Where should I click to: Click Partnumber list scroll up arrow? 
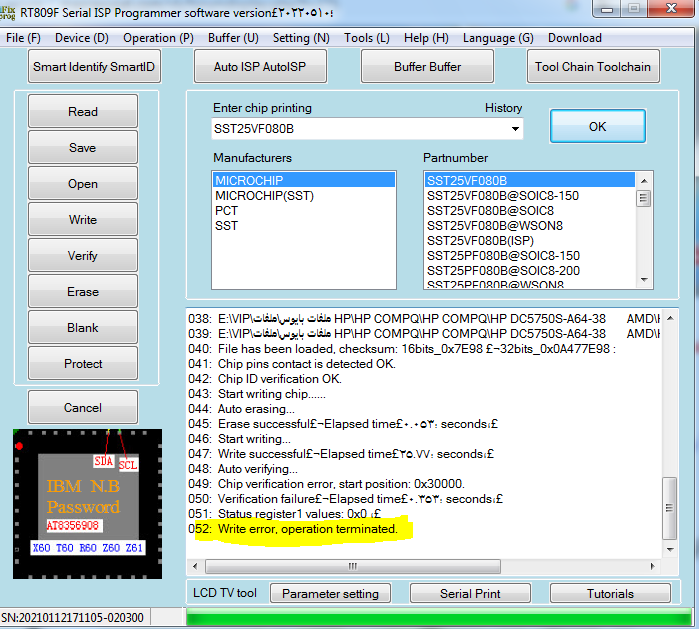point(644,181)
